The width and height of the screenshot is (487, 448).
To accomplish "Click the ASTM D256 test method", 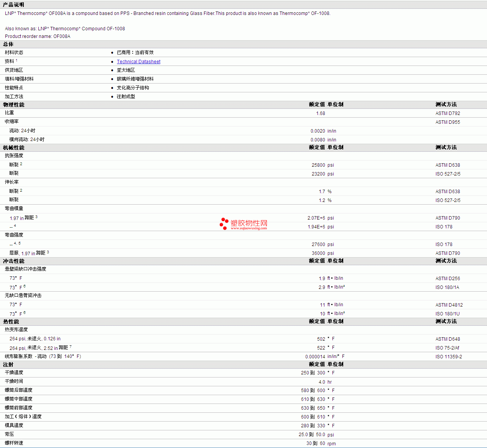I will (448, 279).
